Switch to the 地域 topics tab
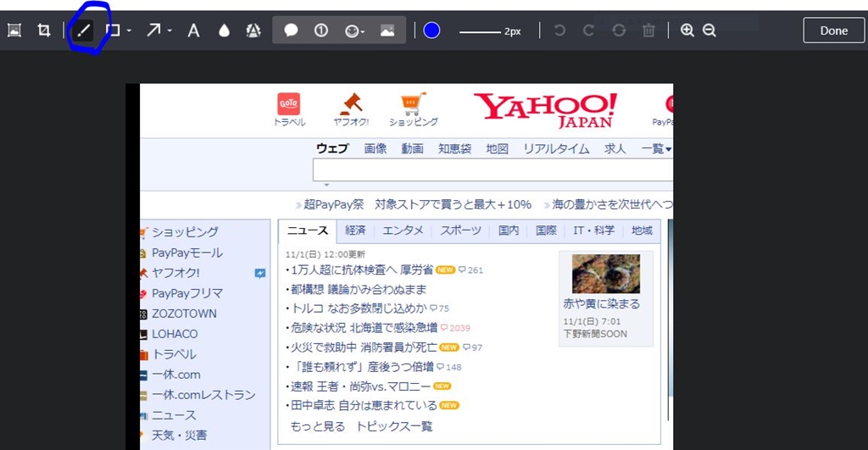 tap(643, 231)
